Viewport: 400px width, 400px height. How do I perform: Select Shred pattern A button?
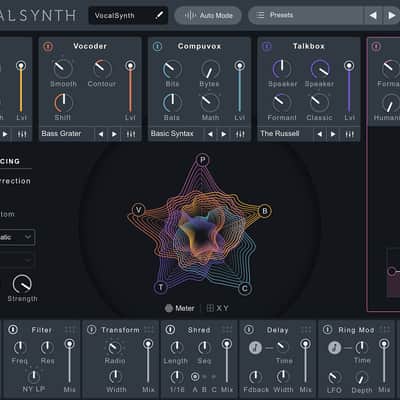pos(195,377)
